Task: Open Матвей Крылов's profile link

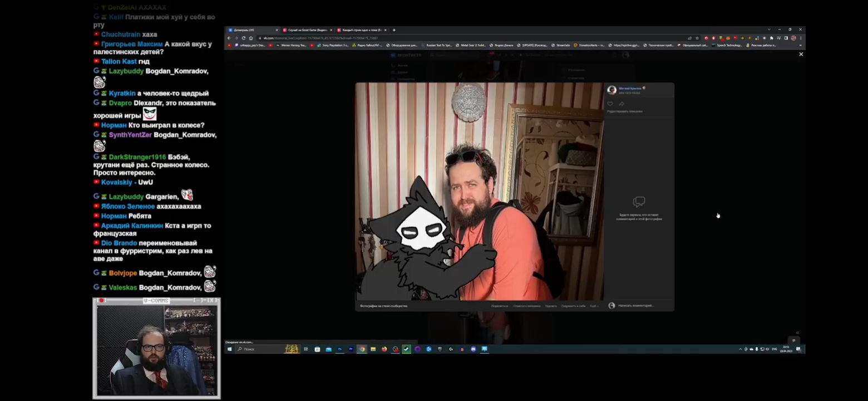Action: (630, 88)
